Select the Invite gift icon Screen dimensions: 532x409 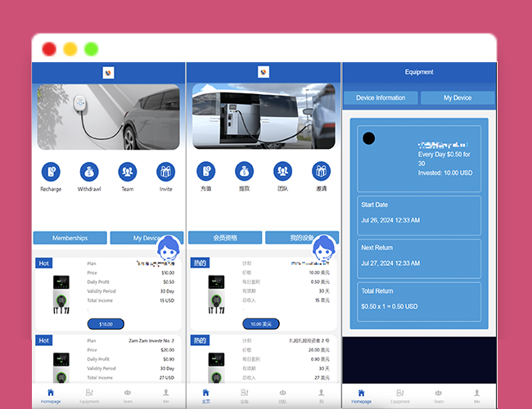click(166, 172)
